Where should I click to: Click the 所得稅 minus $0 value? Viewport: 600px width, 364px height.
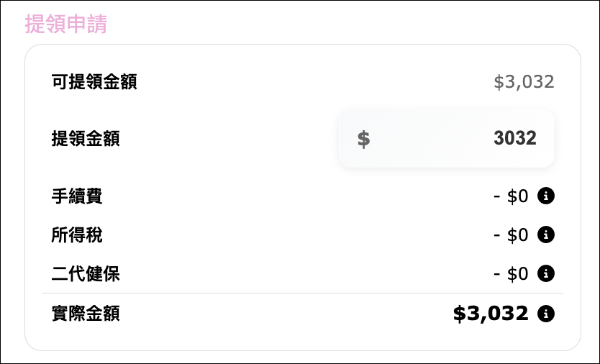point(511,235)
